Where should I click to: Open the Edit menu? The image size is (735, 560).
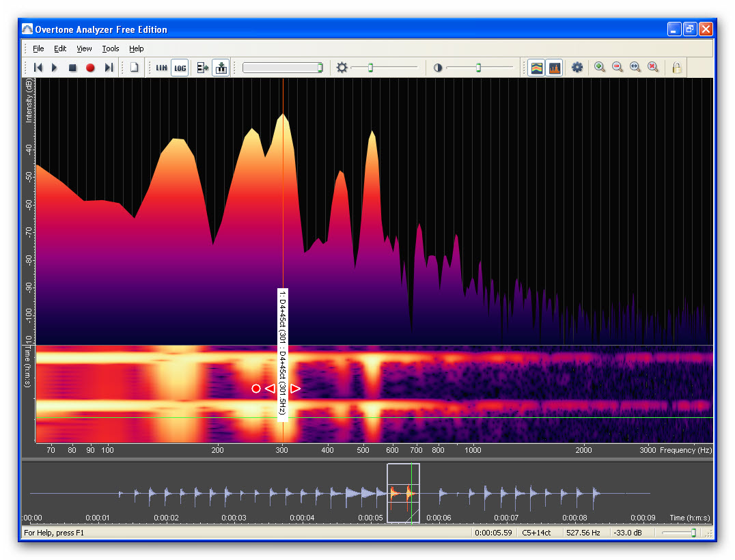(60, 48)
